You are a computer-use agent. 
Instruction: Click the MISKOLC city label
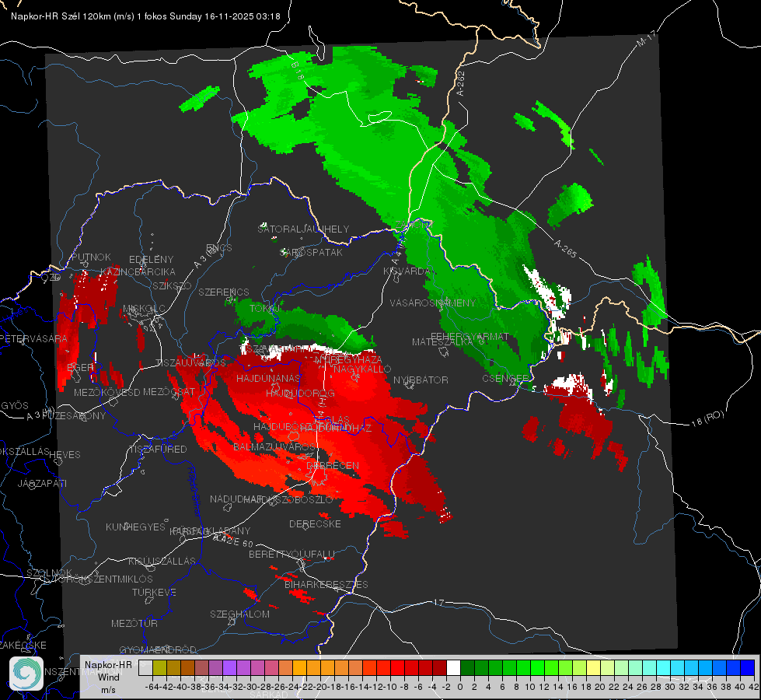click(x=144, y=309)
